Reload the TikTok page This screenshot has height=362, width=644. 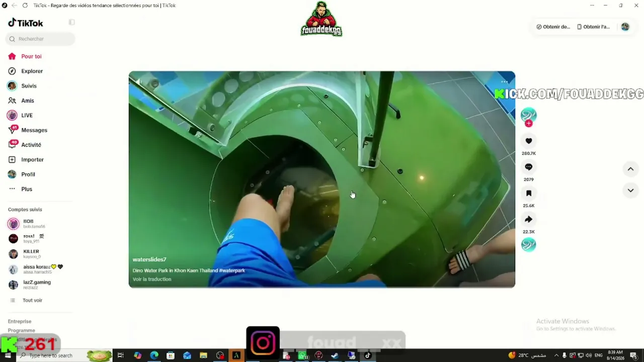pyautogui.click(x=25, y=6)
